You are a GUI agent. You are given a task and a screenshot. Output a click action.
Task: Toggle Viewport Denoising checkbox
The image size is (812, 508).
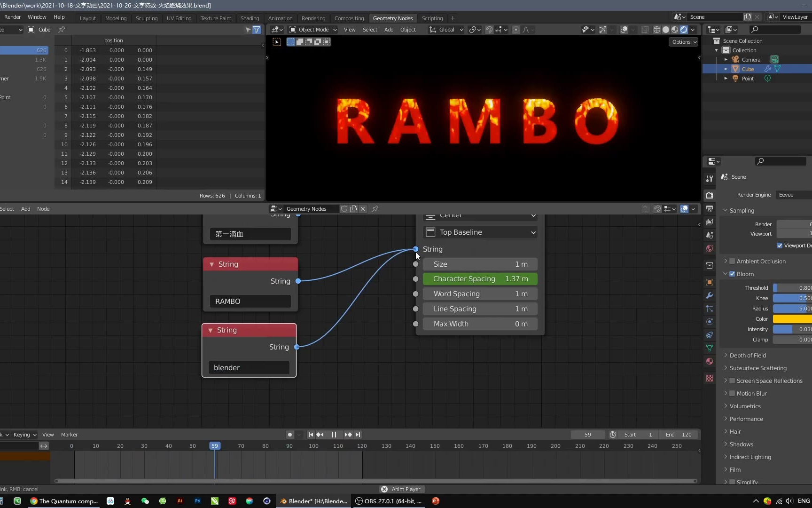click(x=780, y=246)
